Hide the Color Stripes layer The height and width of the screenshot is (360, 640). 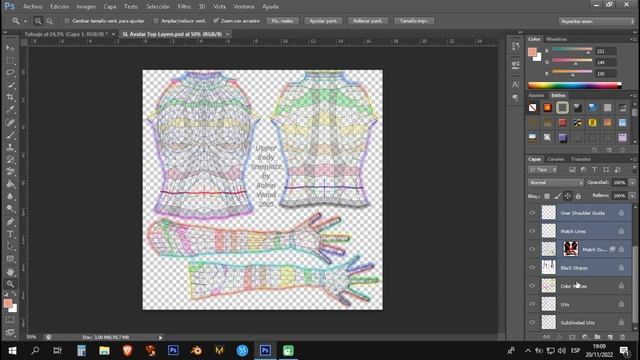532,286
